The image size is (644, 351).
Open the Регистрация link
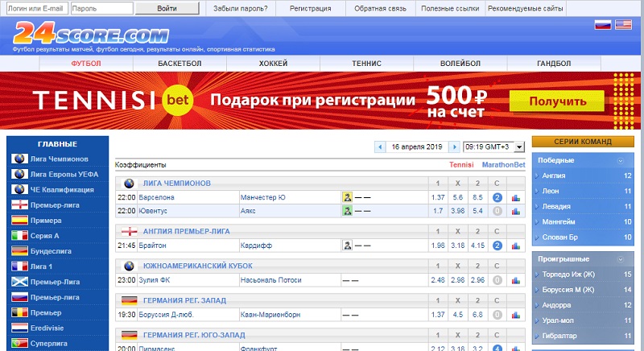click(x=311, y=9)
